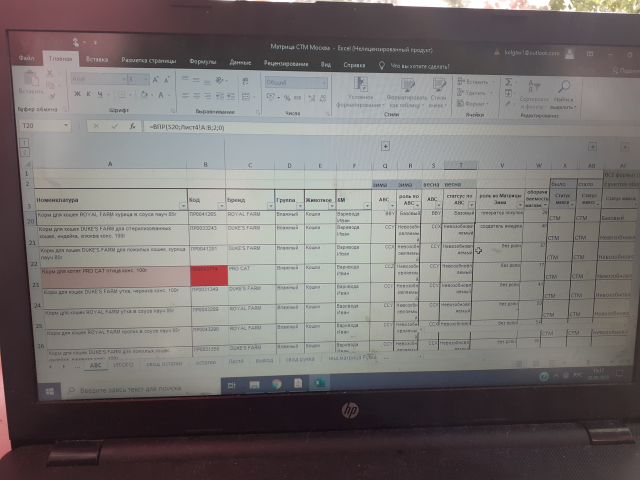
Task: Increase font size with large A icon
Action: [x=155, y=80]
